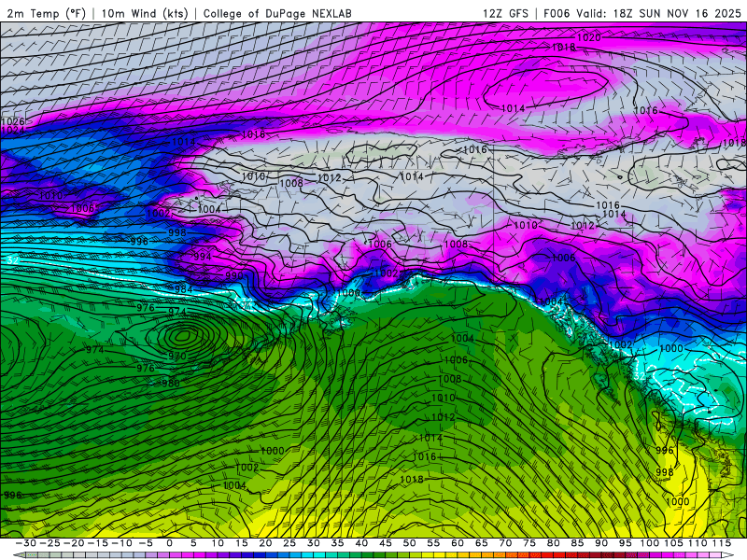The width and height of the screenshot is (747, 560).
Task: Click the 30 (positive) temperature legend label
Action: (313, 543)
